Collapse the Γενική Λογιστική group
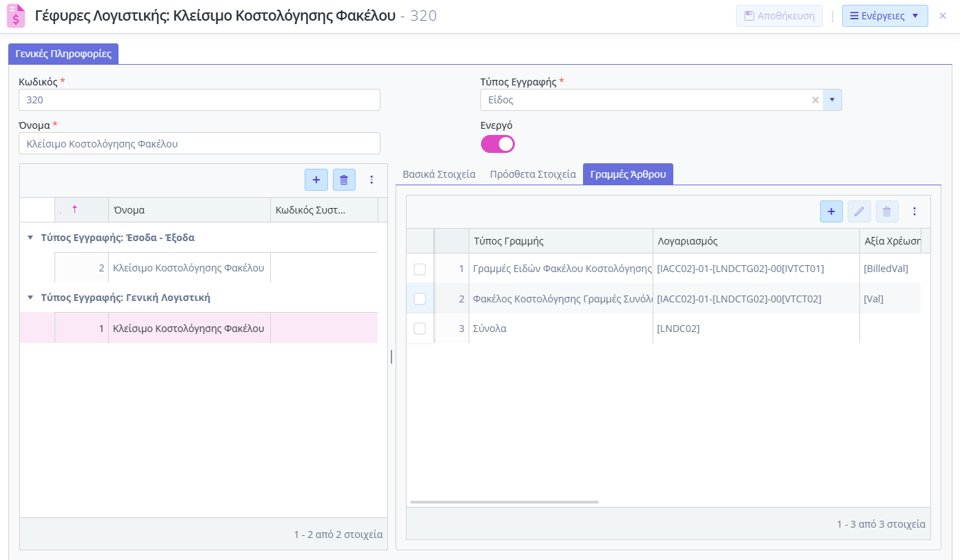This screenshot has height=560, width=960. (x=30, y=298)
